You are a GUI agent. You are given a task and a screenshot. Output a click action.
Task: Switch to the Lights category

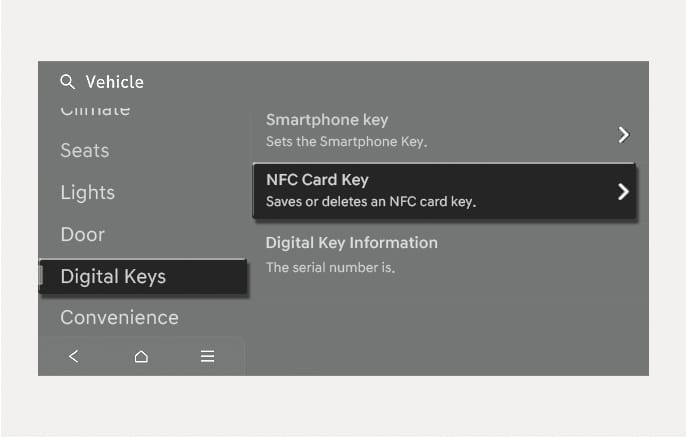(88, 193)
